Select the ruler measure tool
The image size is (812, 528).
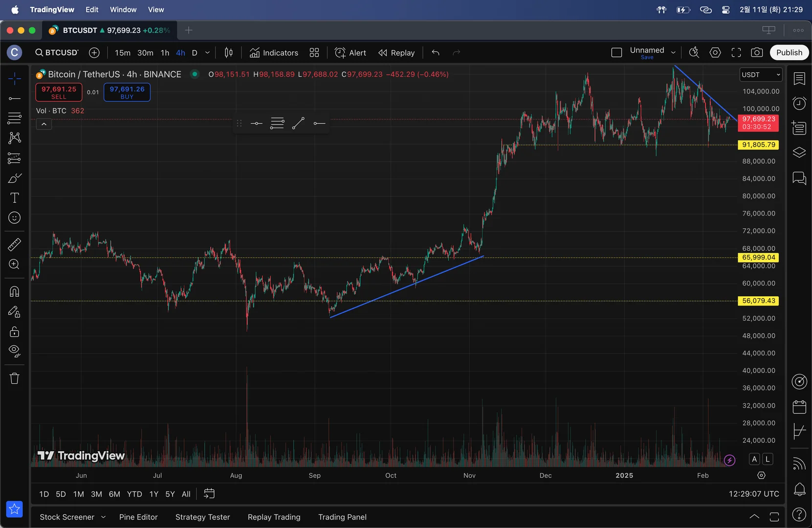15,244
